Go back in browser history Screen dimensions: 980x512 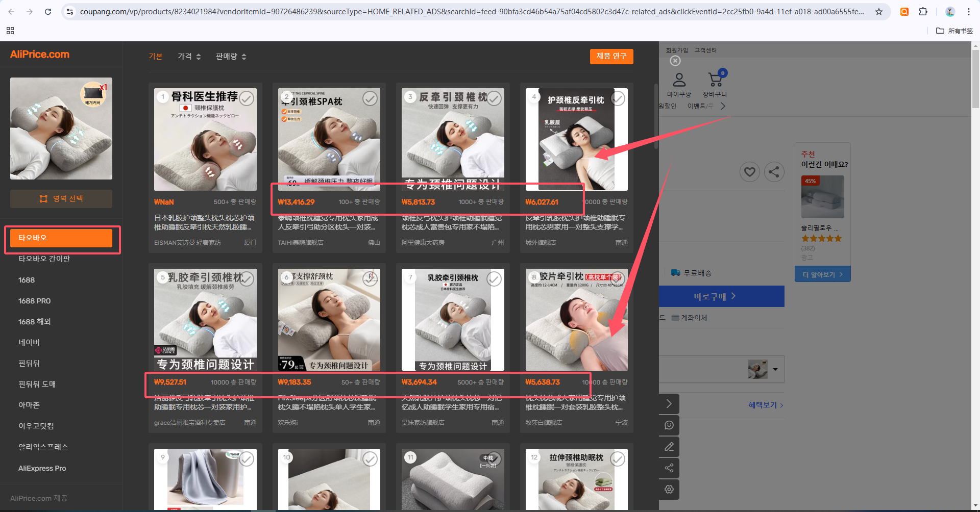[11, 11]
